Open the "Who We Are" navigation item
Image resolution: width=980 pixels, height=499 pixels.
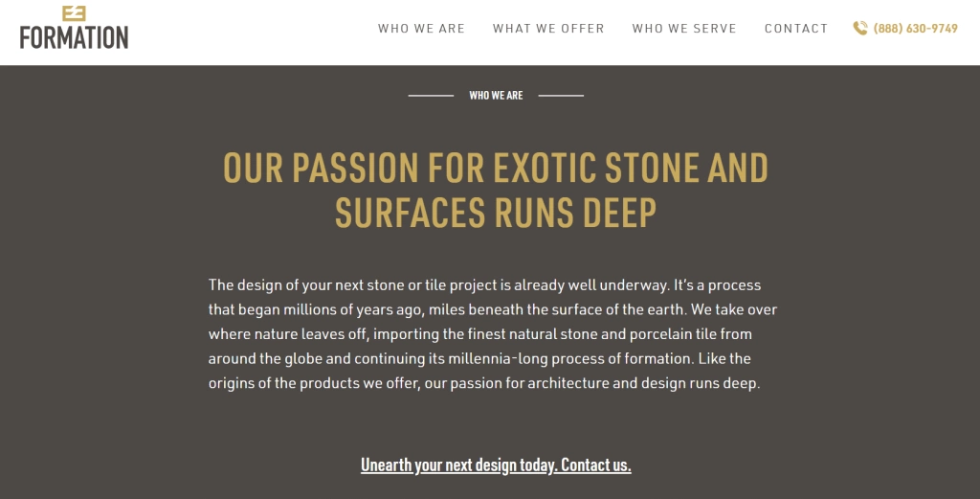tap(421, 29)
